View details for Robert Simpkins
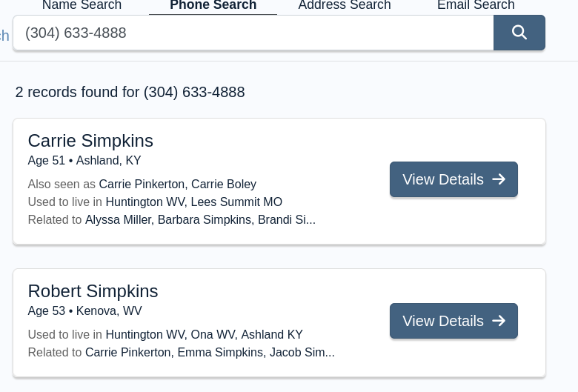 (453, 321)
